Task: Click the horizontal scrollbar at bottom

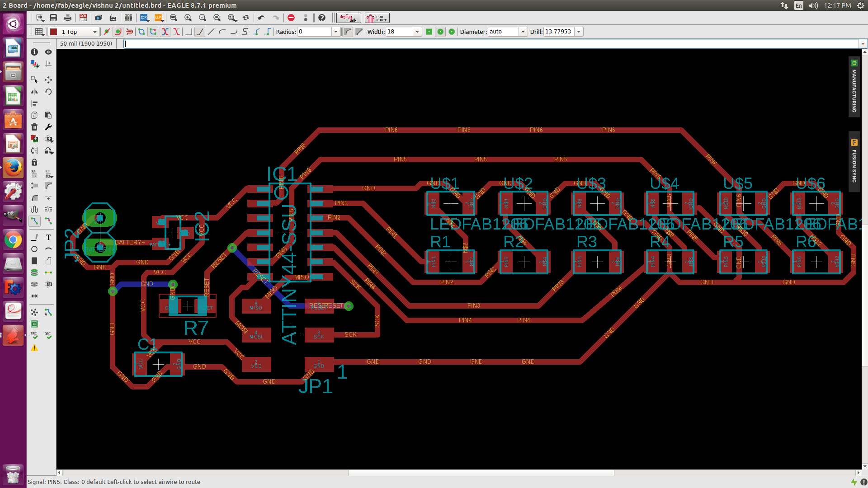Action: [x=481, y=473]
